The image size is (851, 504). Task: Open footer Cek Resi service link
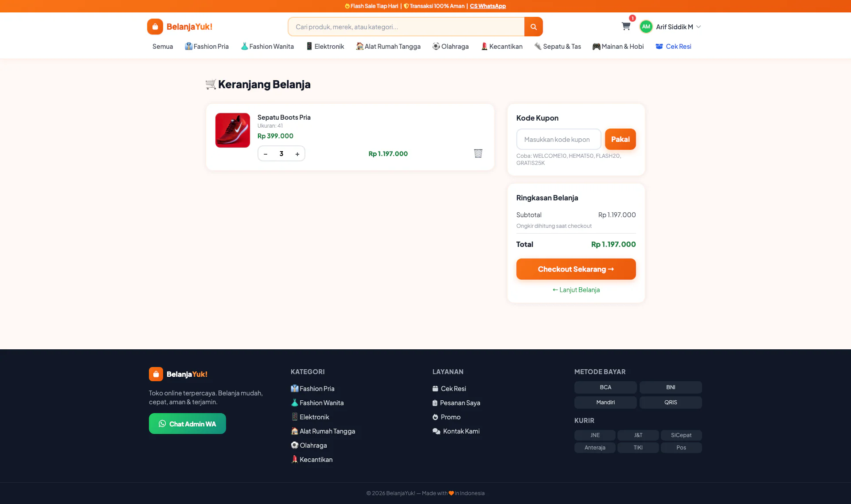[x=449, y=389]
